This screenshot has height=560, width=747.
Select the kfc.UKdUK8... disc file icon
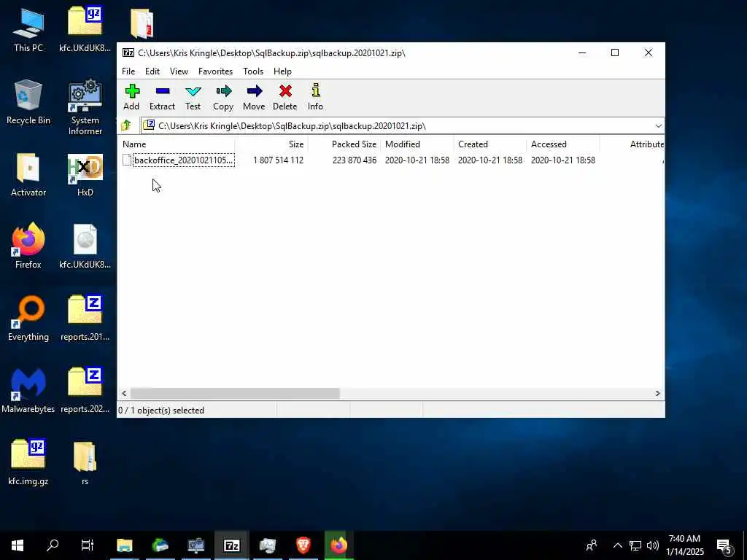pyautogui.click(x=85, y=246)
